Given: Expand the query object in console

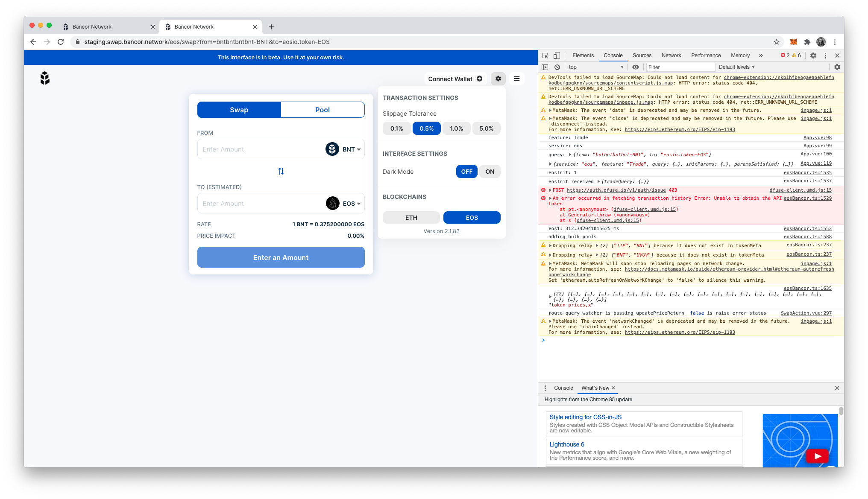Looking at the screenshot, I should [570, 155].
